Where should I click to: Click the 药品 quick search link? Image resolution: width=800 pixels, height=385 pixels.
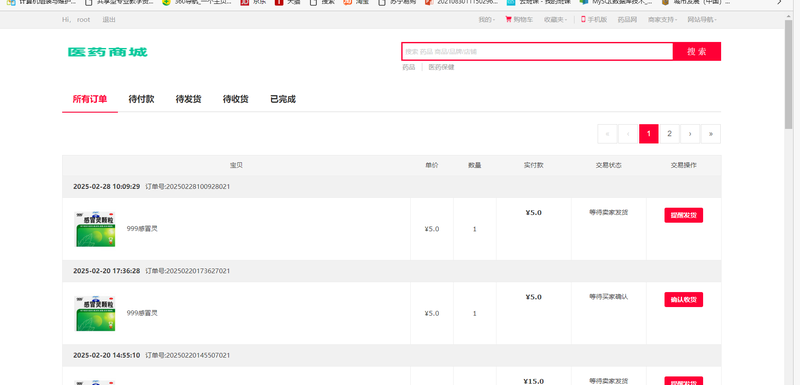click(409, 67)
